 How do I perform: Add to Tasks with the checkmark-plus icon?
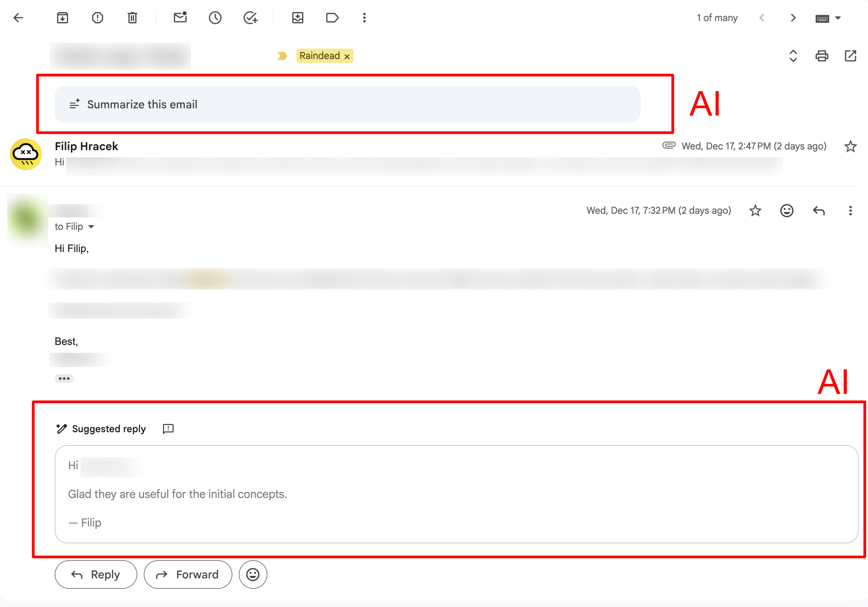click(x=250, y=18)
